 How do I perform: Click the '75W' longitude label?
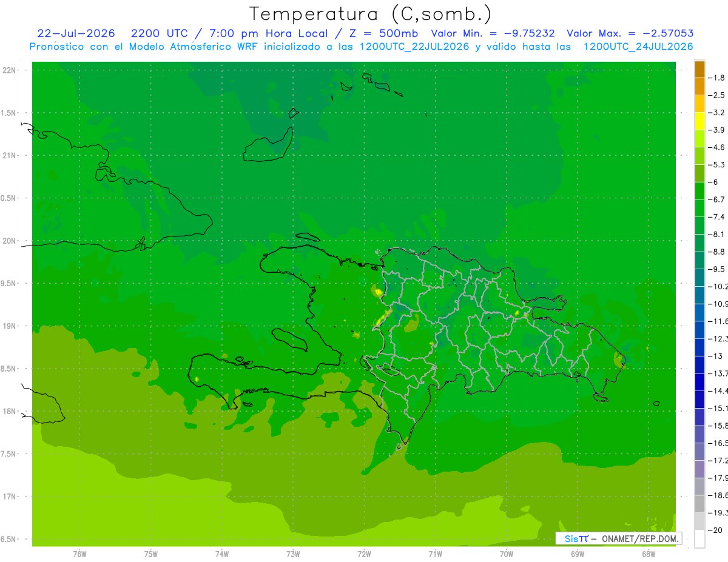[x=150, y=554]
